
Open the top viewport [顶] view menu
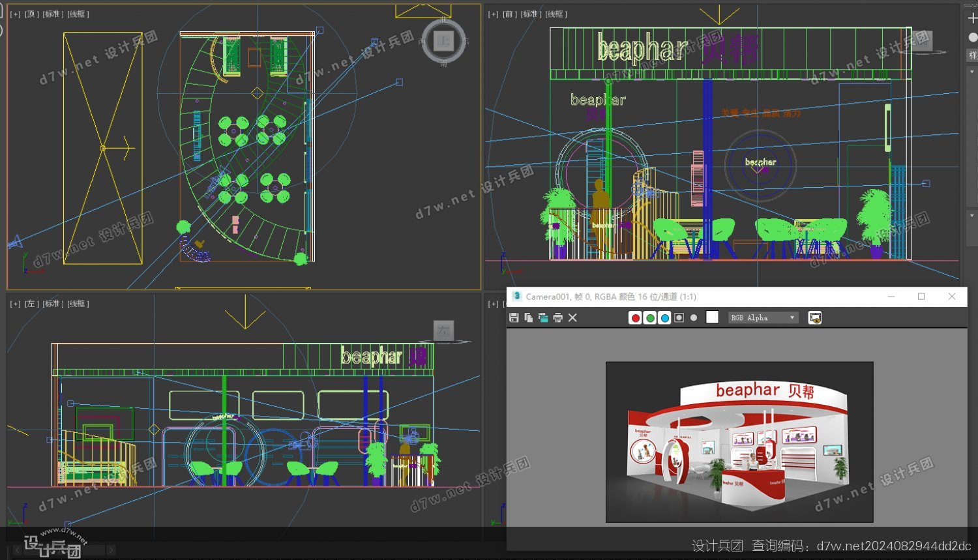coord(31,14)
